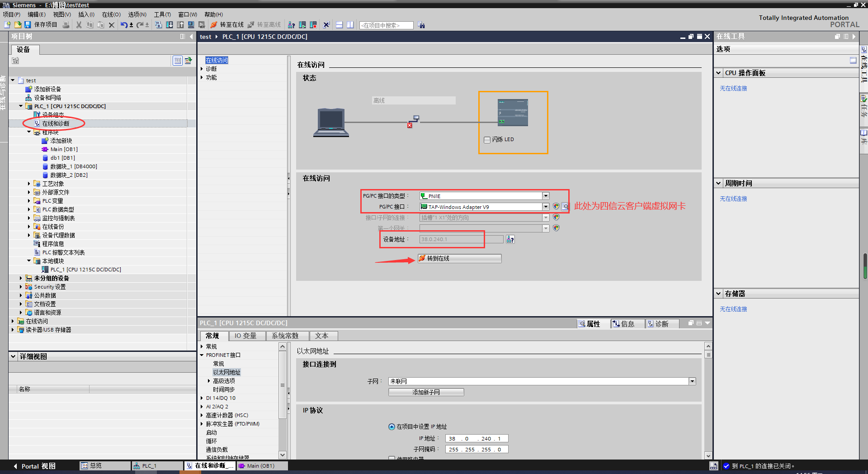Open the 子网 dropdown
This screenshot has height=474, width=868.
692,381
